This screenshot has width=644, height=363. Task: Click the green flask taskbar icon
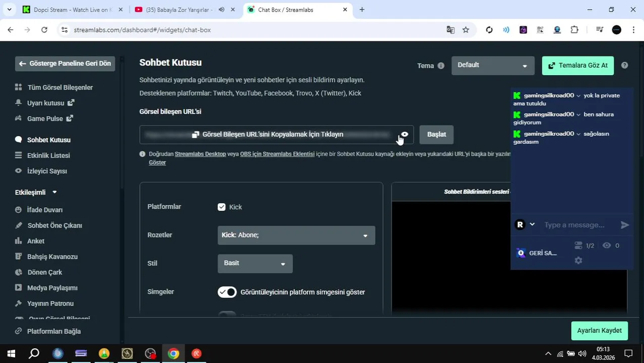(x=104, y=353)
